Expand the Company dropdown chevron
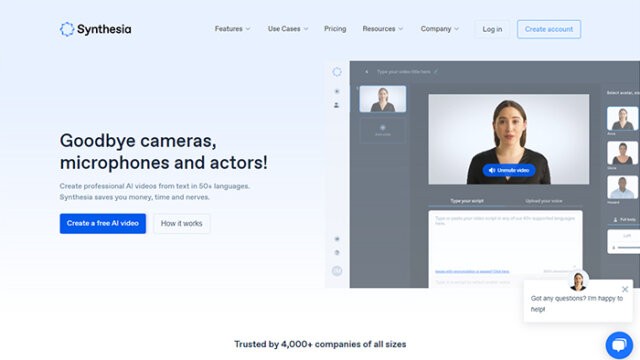Viewport: 640px width, 360px height. (x=456, y=29)
